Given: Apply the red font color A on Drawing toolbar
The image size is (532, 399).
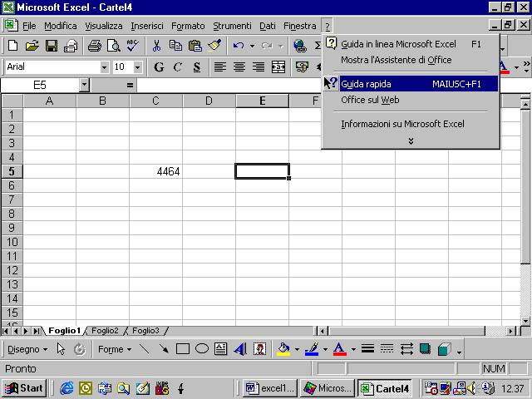Looking at the screenshot, I should [340, 349].
